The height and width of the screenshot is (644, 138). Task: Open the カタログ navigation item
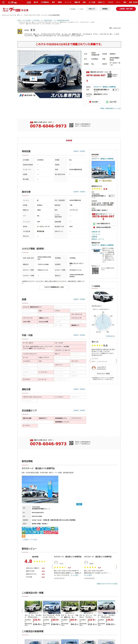[110, 2]
